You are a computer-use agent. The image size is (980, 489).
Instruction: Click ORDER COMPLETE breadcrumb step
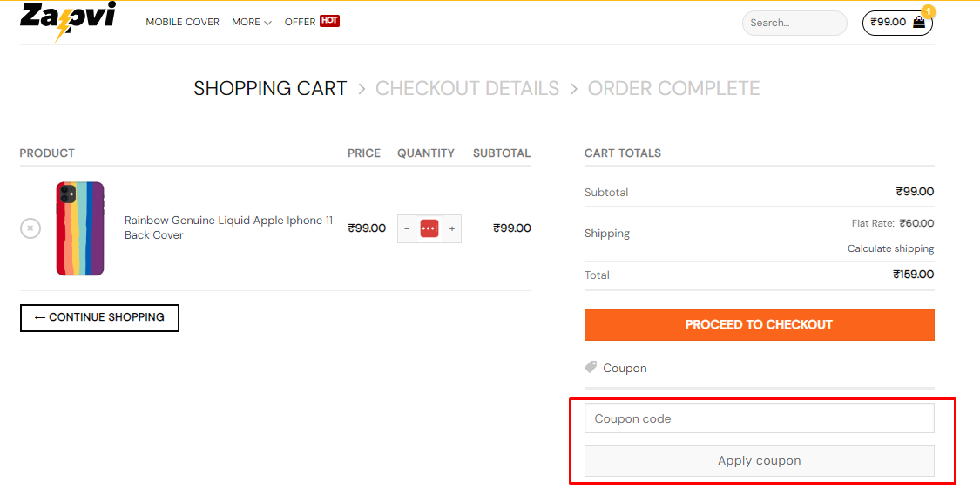(673, 88)
